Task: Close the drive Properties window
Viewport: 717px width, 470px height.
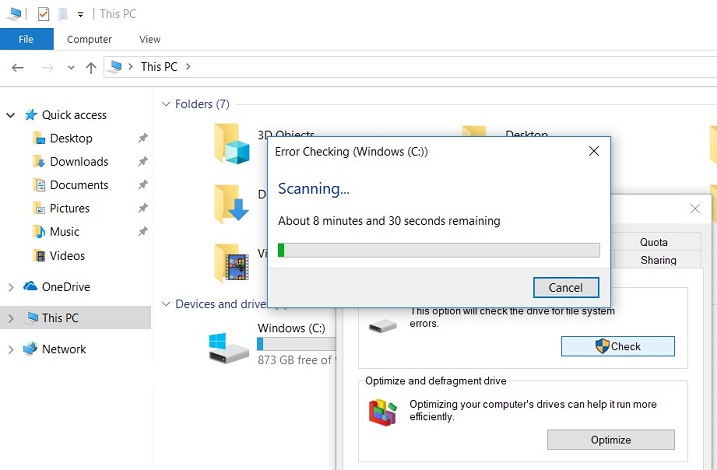Action: (695, 209)
